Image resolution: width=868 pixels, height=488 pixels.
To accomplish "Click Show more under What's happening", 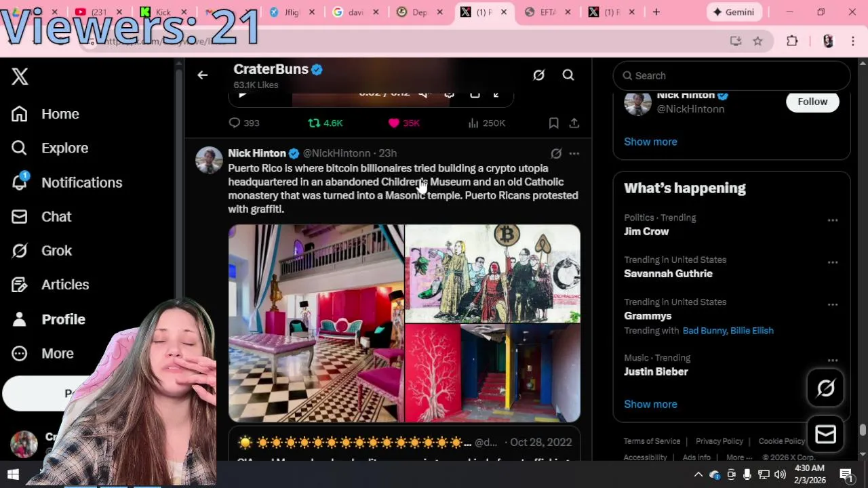I will pyautogui.click(x=650, y=404).
